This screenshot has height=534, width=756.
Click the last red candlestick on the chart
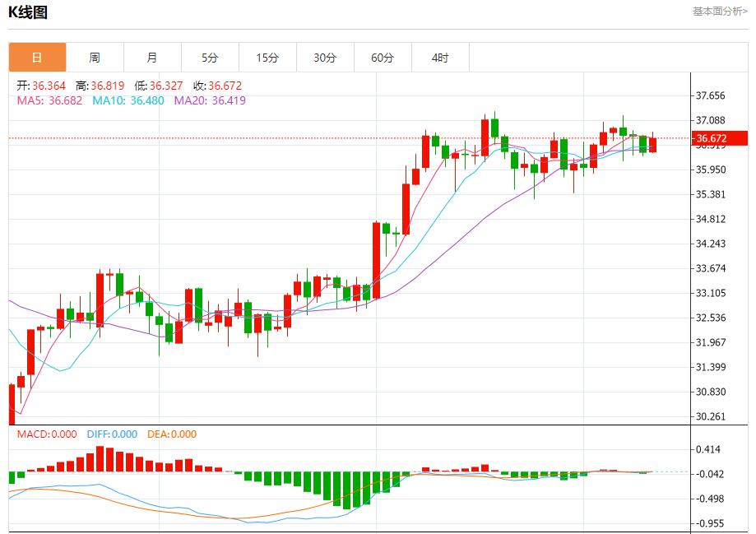pos(652,145)
